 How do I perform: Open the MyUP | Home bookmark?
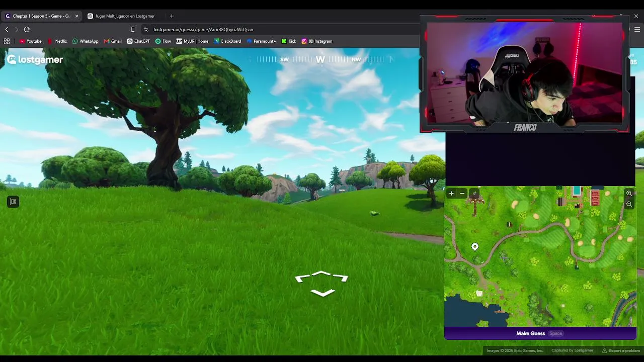pos(192,41)
